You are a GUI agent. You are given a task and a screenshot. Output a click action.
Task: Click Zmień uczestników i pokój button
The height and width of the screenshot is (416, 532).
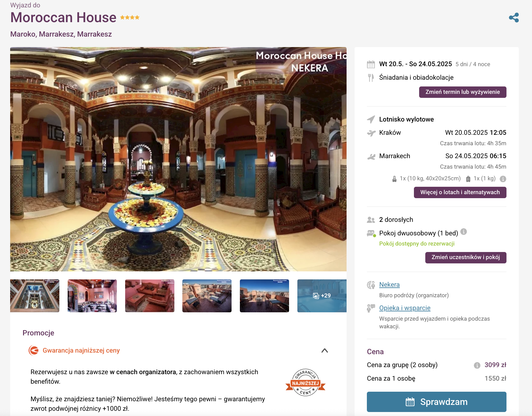[x=466, y=258]
